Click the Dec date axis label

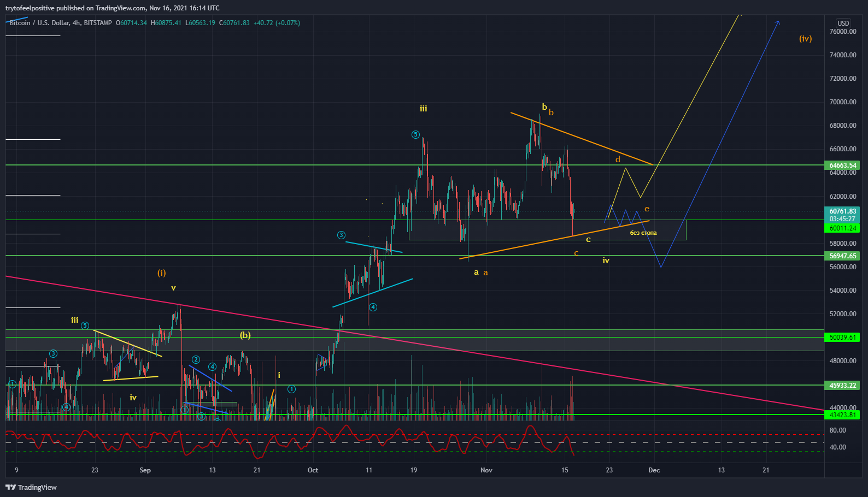(654, 470)
